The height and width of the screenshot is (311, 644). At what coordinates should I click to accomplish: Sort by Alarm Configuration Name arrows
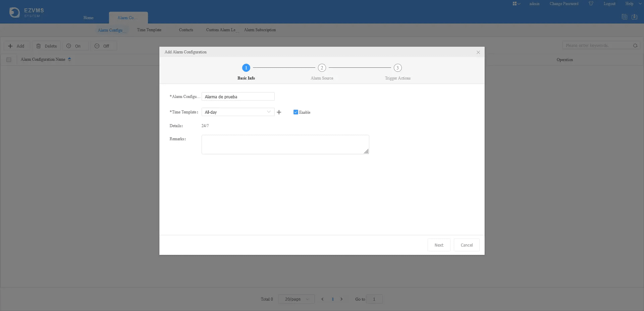click(x=69, y=59)
